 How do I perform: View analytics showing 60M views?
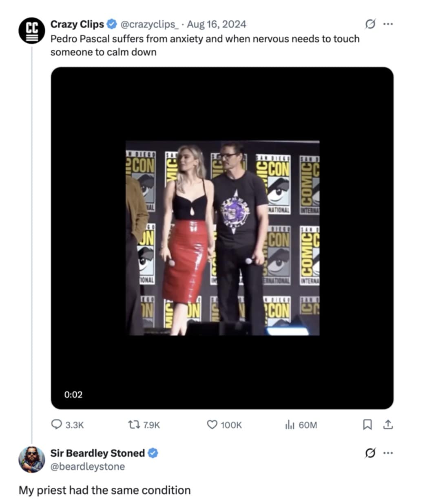point(290,425)
